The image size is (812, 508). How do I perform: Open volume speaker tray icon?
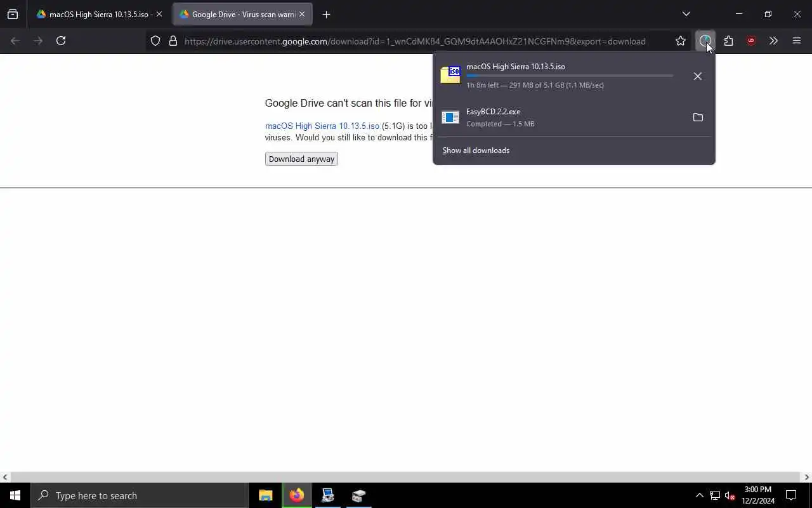[730, 495]
